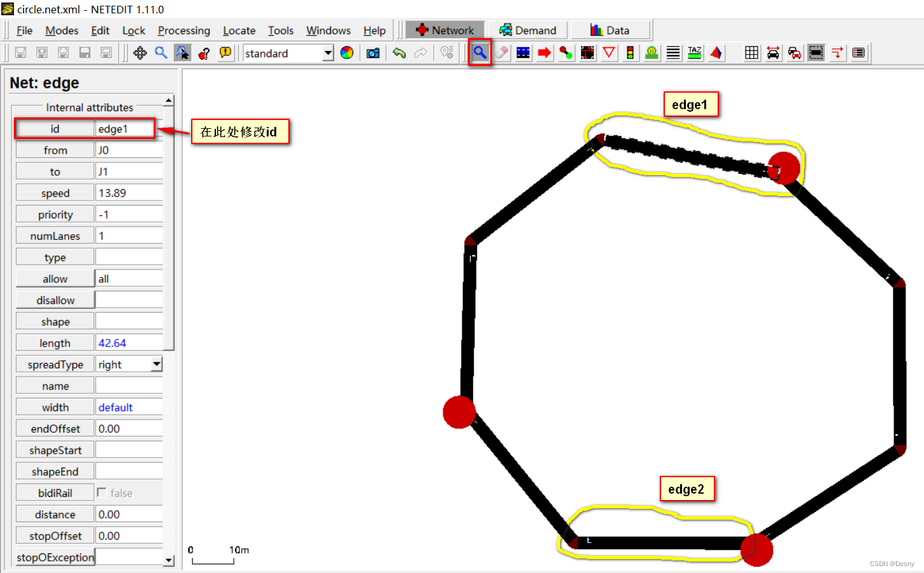The image size is (924, 573).
Task: Activate the blue dashed Select mode icon
Action: [x=523, y=53]
